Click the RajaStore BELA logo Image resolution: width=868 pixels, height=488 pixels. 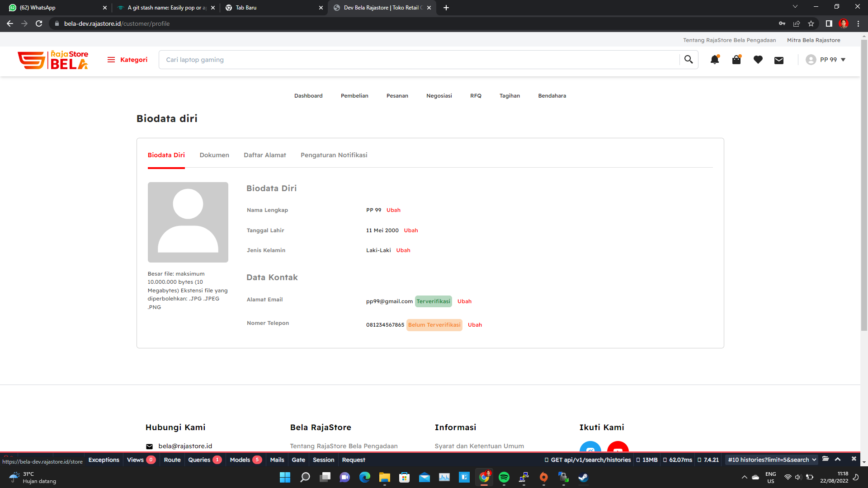tap(53, 60)
